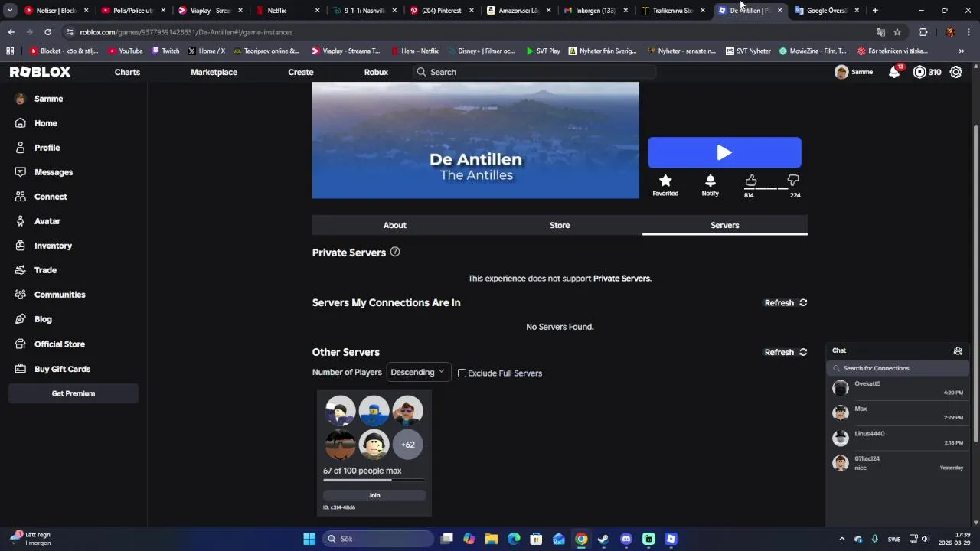Reload the page with browser refresh
Viewport: 980px width, 551px height.
click(47, 32)
